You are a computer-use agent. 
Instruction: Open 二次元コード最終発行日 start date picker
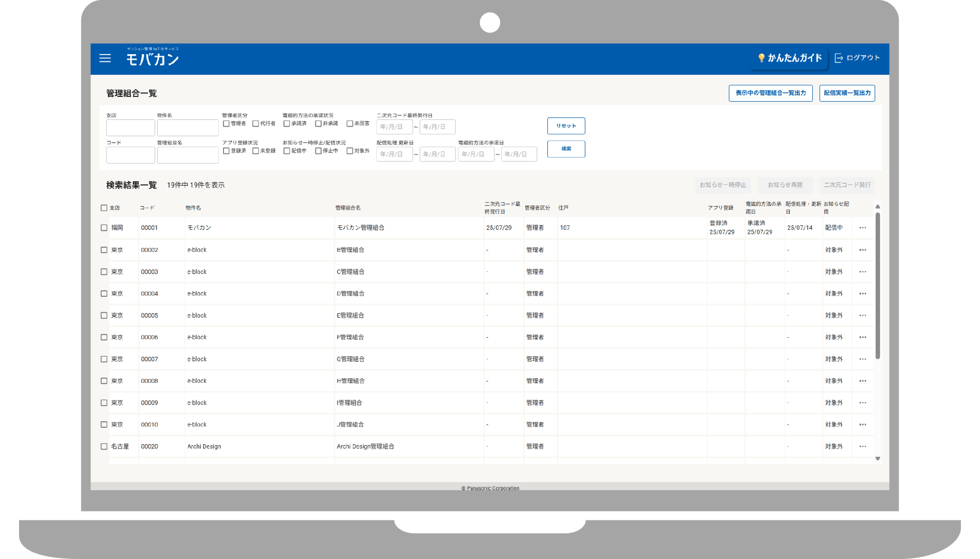394,127
